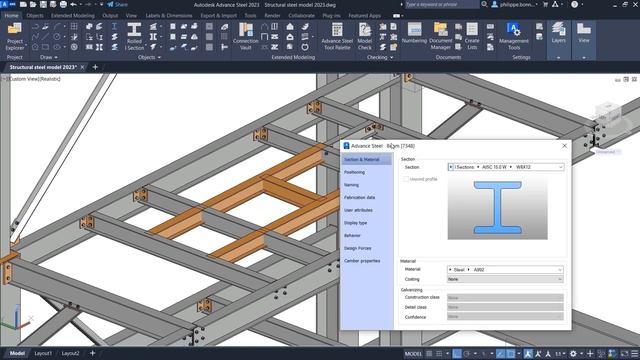Click the Open file icon in quick access toolbar
640x360 pixels.
pyautogui.click(x=33, y=4)
